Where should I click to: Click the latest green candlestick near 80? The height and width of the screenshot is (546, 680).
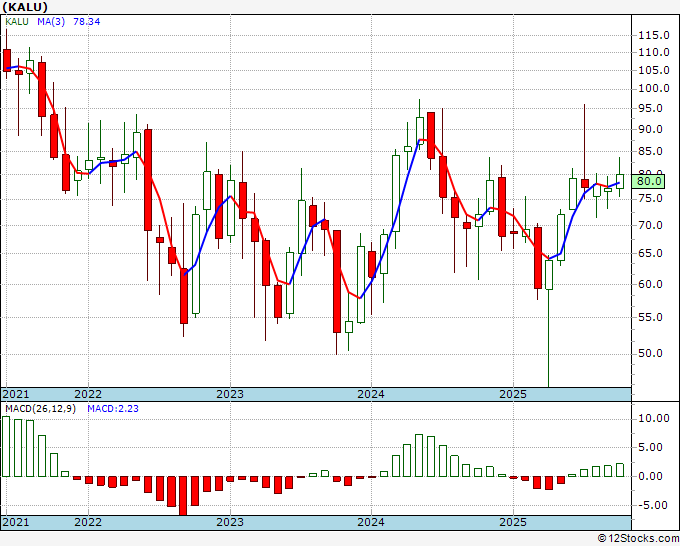pyautogui.click(x=620, y=181)
